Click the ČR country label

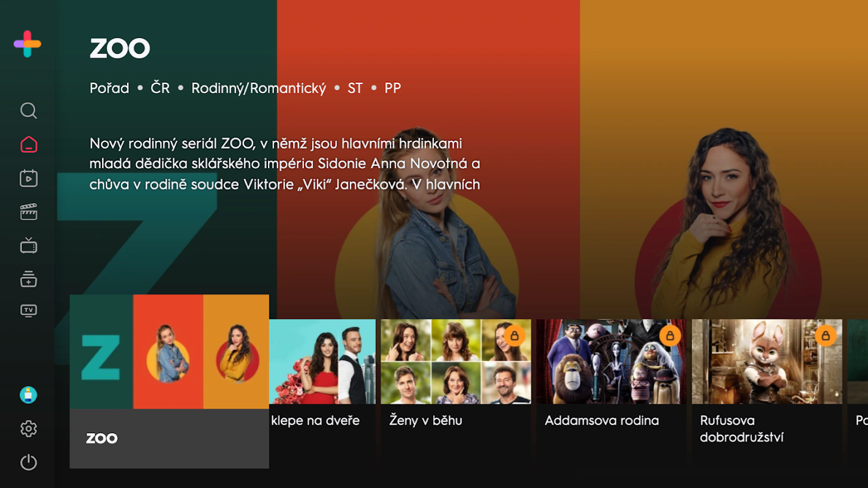click(x=160, y=88)
